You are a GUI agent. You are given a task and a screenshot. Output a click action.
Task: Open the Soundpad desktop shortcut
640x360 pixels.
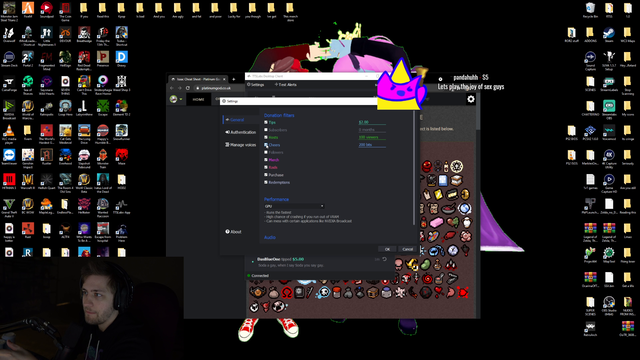coord(47,10)
